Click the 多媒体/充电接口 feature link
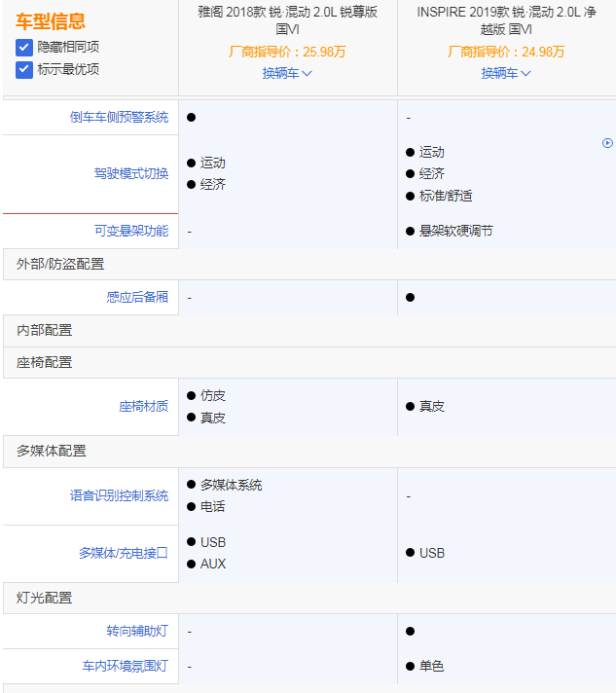616x693 pixels. (123, 553)
